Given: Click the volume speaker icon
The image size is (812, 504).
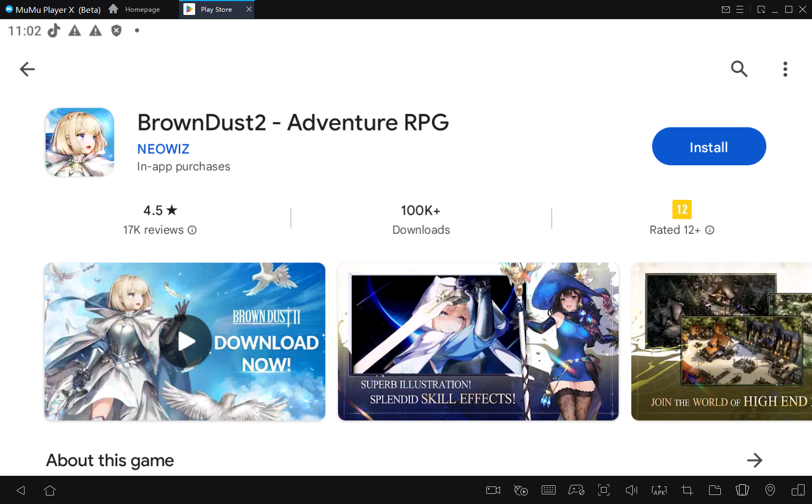Looking at the screenshot, I should 631,490.
